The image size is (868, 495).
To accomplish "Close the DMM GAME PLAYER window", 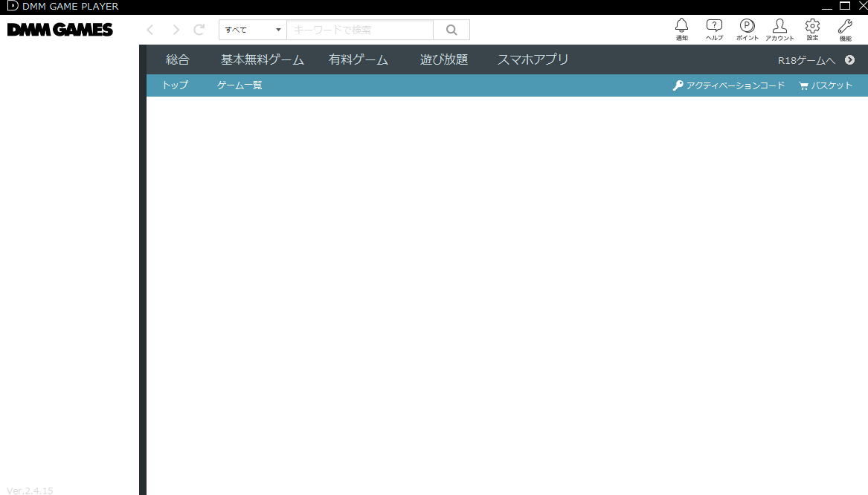I will (863, 6).
